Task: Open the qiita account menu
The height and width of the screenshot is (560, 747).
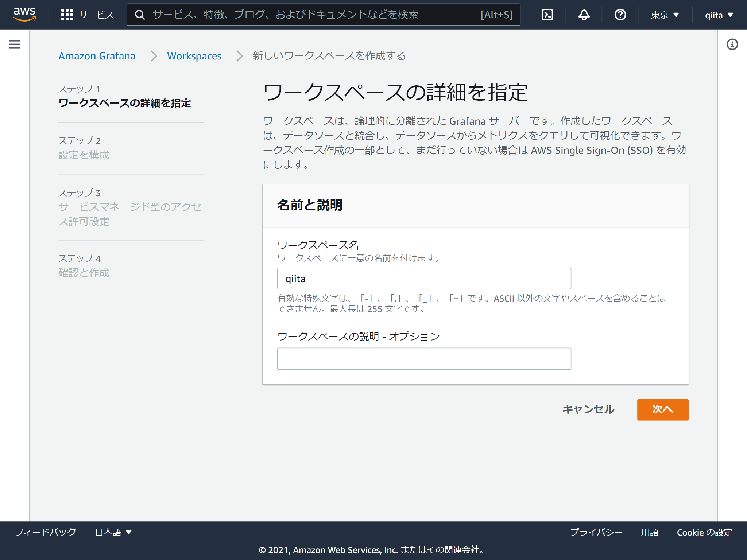Action: [718, 15]
